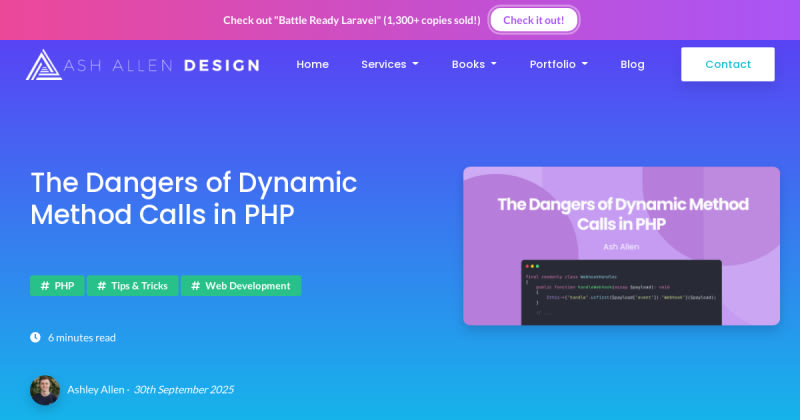Click the hash icon on Tips & Tricks tag
The height and width of the screenshot is (420, 800).
[x=101, y=286]
